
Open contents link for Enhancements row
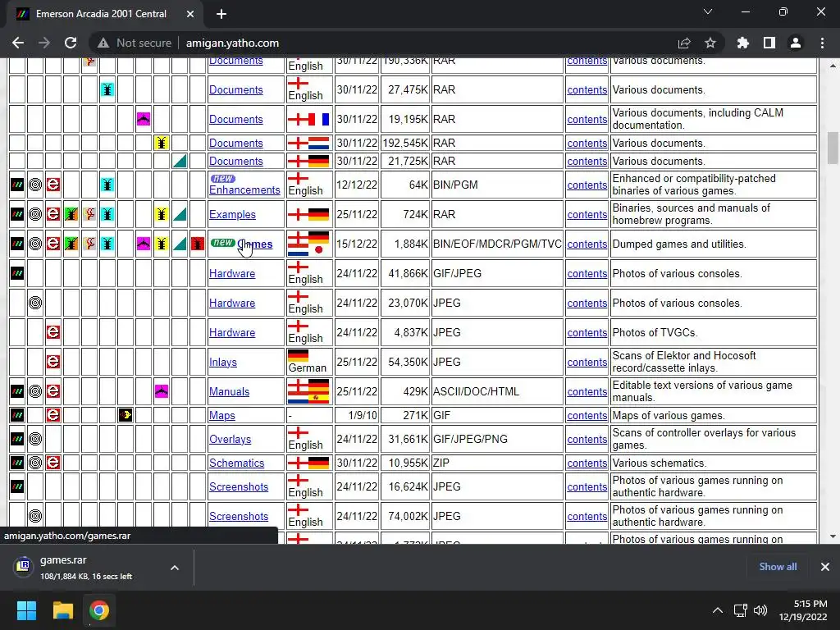tap(587, 185)
